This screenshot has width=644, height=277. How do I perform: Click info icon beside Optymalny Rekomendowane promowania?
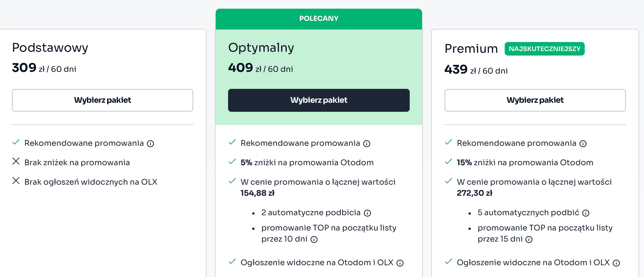coord(367,144)
